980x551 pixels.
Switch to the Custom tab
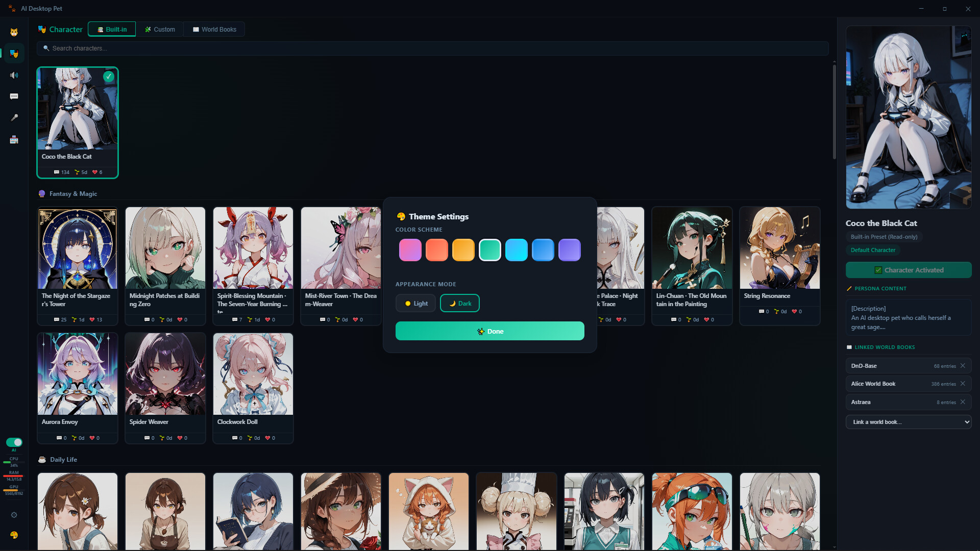click(159, 29)
